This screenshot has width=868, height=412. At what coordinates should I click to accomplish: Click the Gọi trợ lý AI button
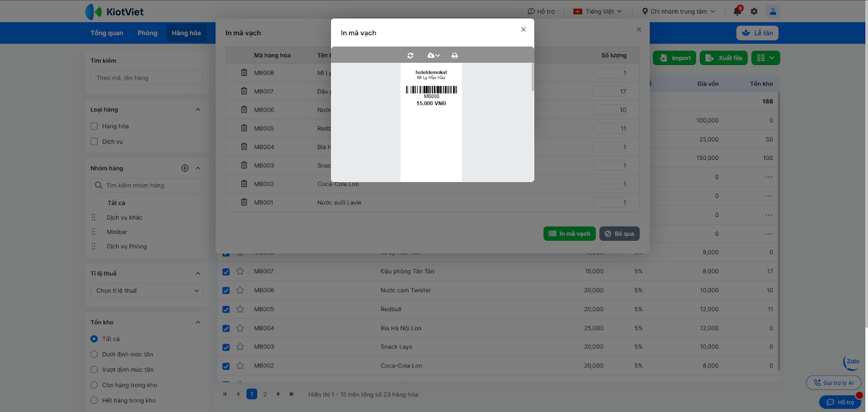coord(833,383)
